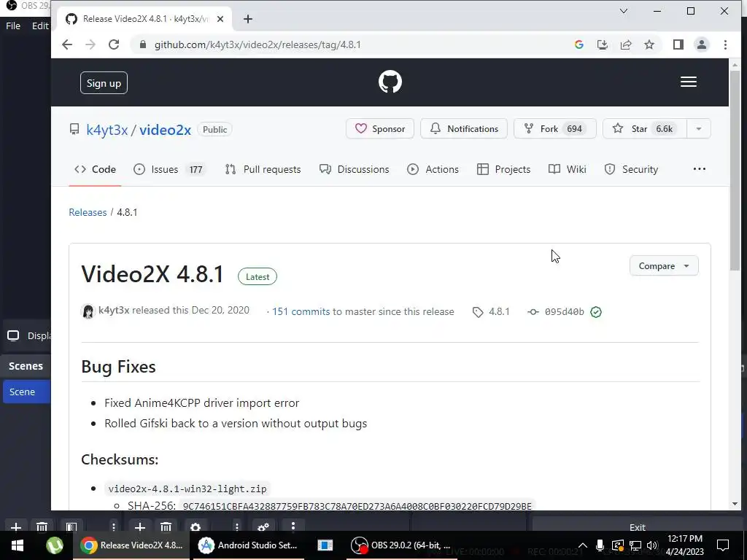Remove scene with trash icon in OBS

click(x=42, y=527)
